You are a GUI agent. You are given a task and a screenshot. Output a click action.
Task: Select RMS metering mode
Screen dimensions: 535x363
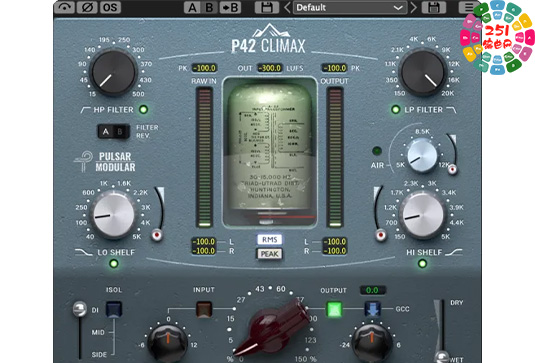pyautogui.click(x=269, y=239)
